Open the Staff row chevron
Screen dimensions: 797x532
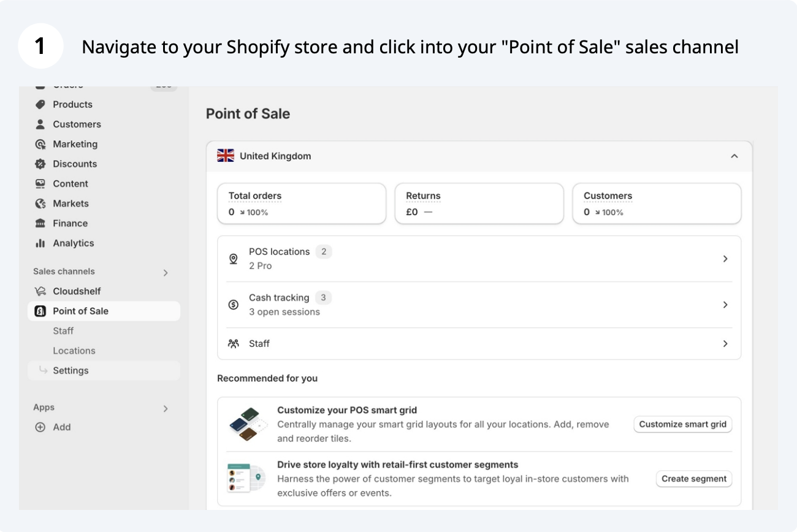(x=725, y=344)
